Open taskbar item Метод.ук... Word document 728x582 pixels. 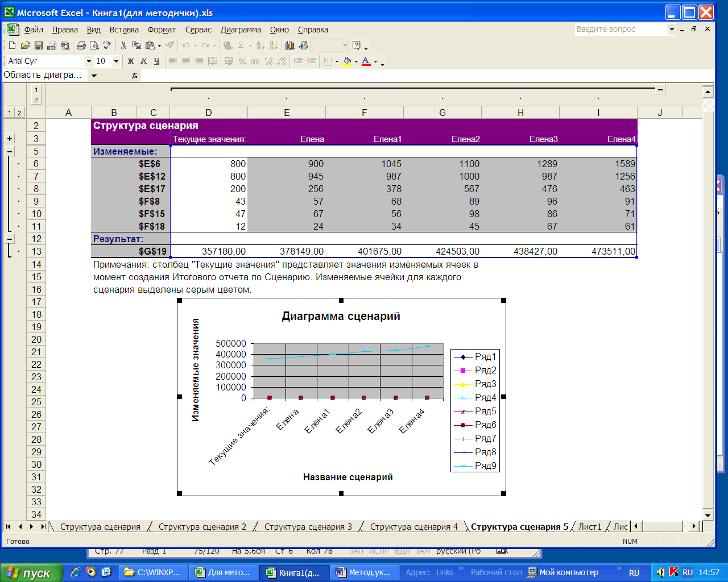[364, 572]
